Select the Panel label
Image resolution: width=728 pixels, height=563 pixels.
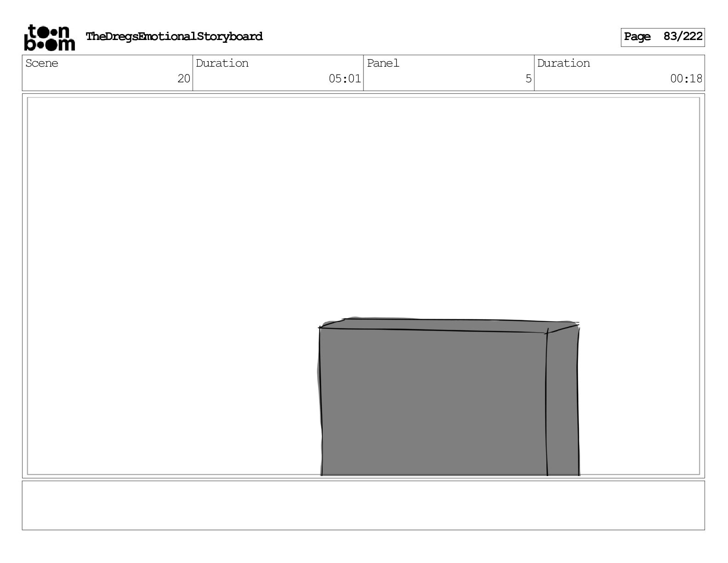pyautogui.click(x=383, y=63)
